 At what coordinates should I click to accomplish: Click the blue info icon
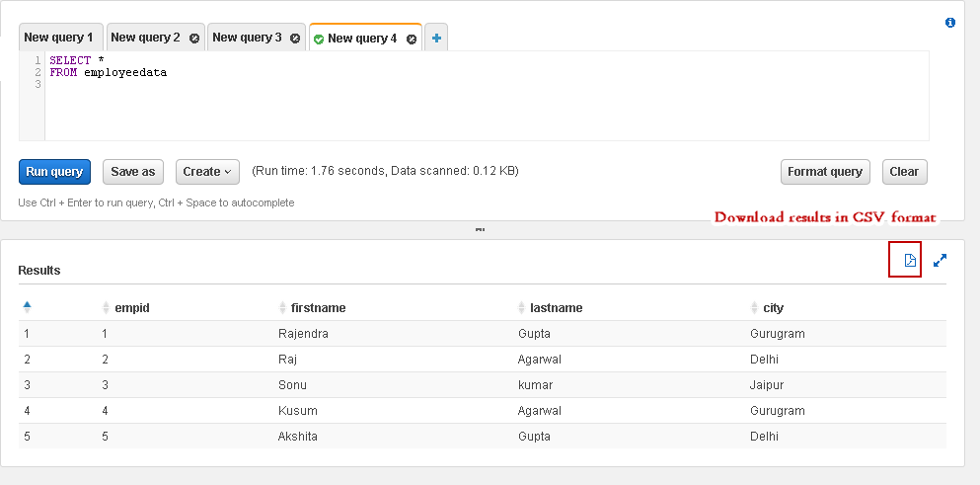(x=950, y=22)
